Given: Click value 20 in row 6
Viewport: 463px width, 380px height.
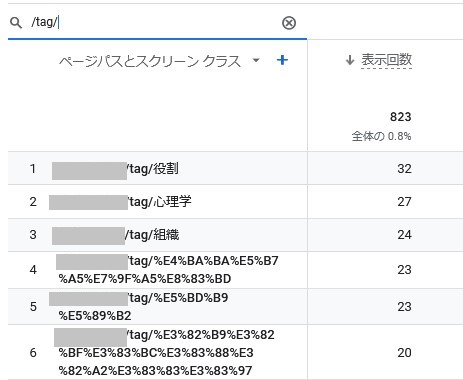Looking at the screenshot, I should 404,353.
